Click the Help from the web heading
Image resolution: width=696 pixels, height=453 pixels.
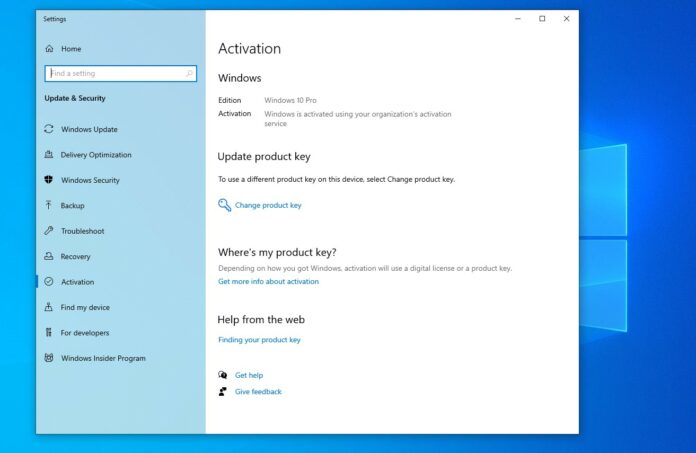(261, 319)
